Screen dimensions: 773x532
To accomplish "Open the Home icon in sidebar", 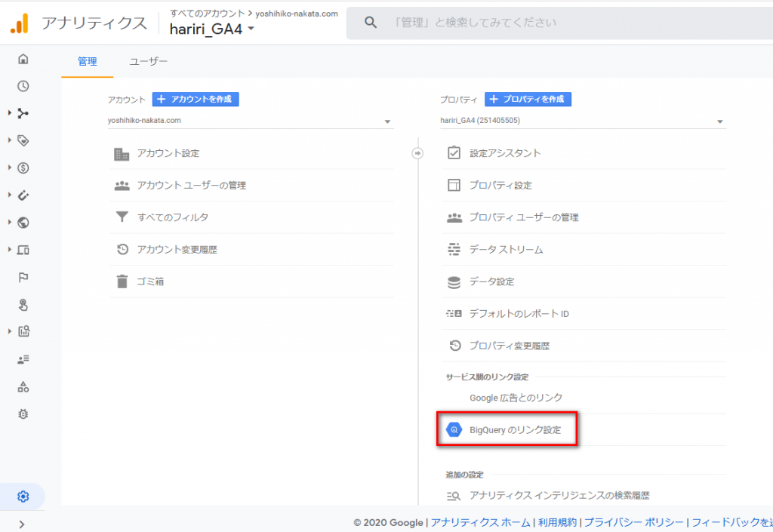I will (23, 59).
